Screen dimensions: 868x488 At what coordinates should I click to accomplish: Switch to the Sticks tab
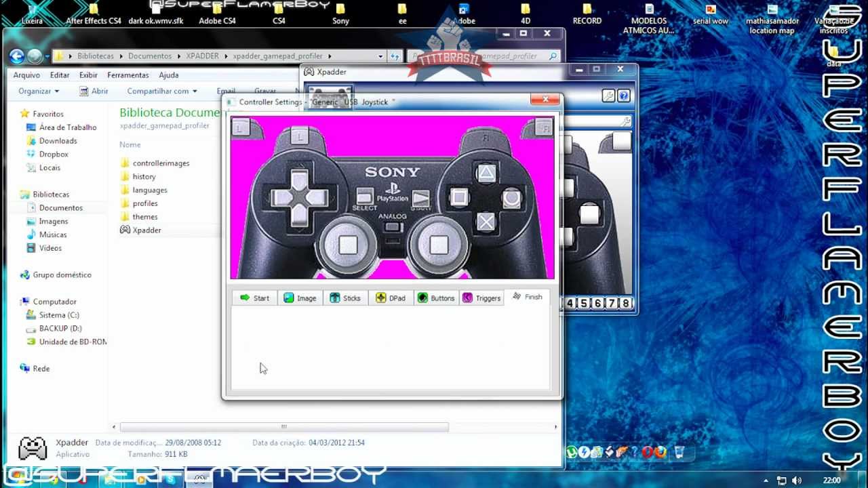[346, 298]
